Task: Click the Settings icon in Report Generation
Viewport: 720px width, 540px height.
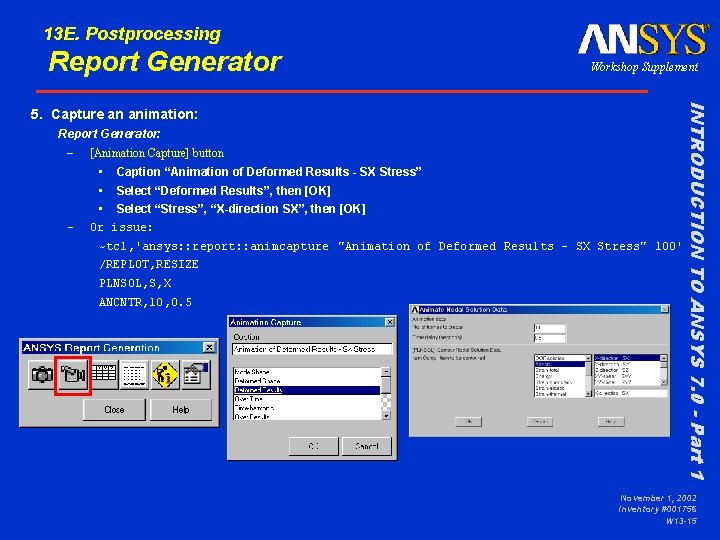Action: (196, 375)
